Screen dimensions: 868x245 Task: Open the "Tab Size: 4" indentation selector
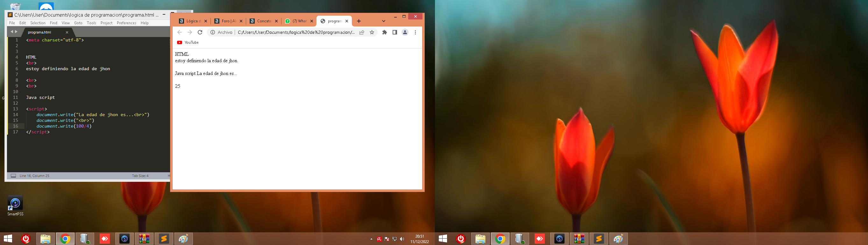140,176
